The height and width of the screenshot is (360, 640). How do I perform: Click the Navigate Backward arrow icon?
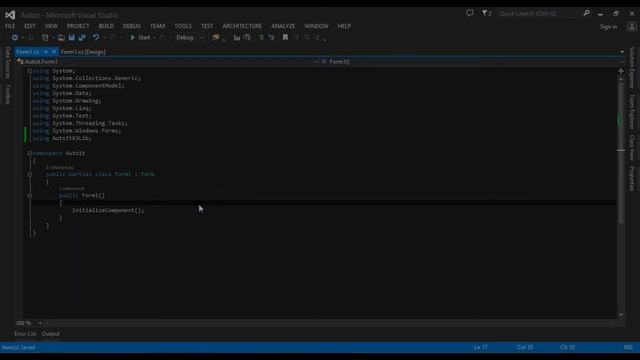point(15,38)
